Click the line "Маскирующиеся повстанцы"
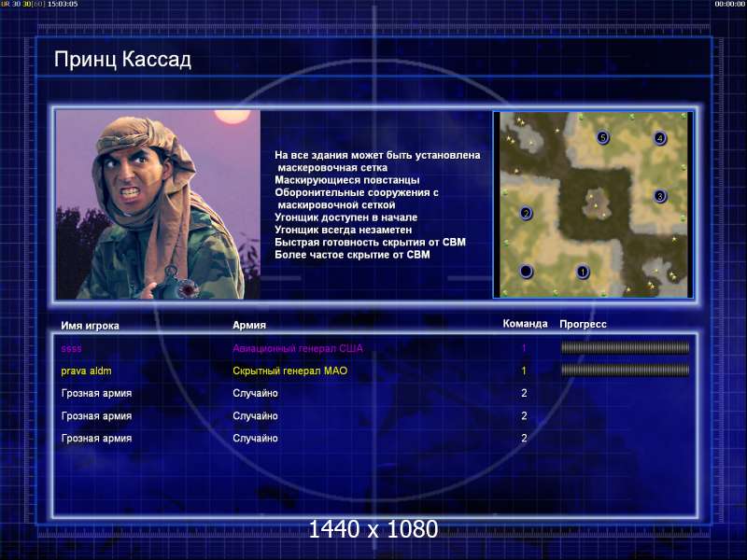This screenshot has height=560, width=747. (347, 180)
